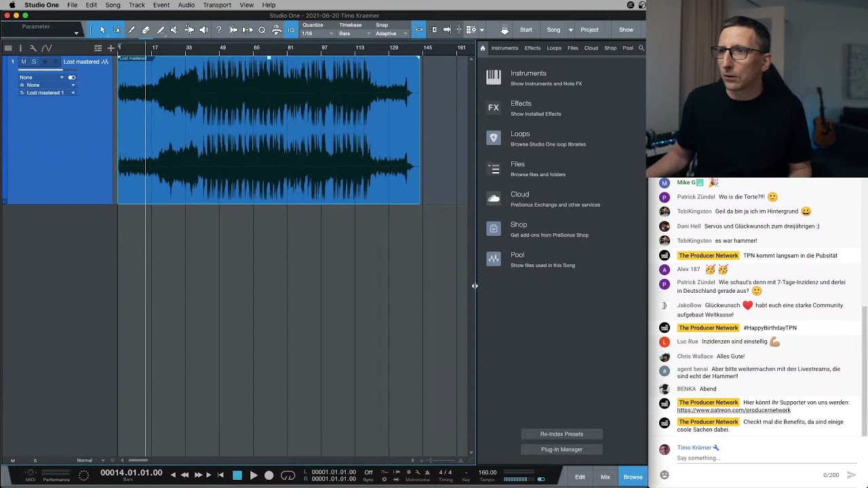Screen dimensions: 868x488
Task: Go to the Start page
Action: 526,30
